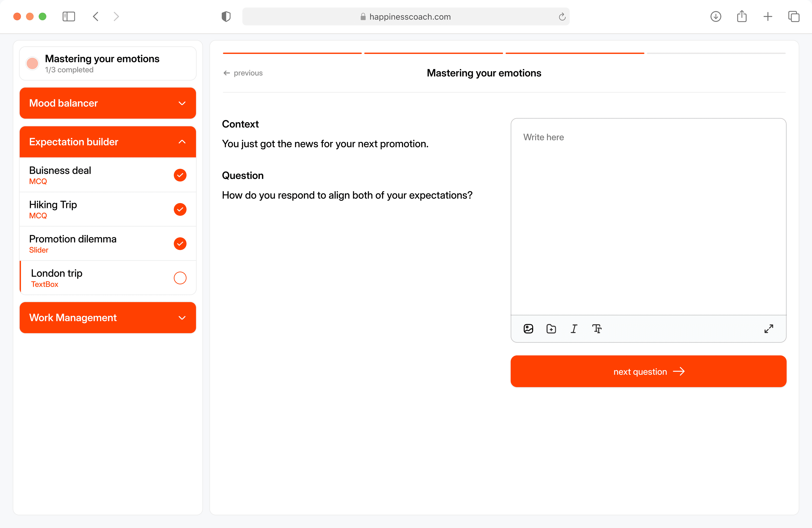Apply italic formatting in the editor toolbar
812x528 pixels.
[574, 329]
